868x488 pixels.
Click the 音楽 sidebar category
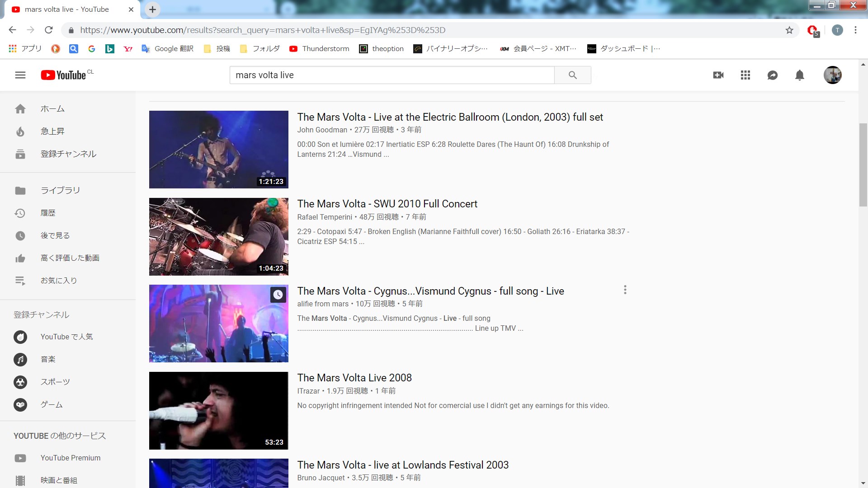(47, 359)
